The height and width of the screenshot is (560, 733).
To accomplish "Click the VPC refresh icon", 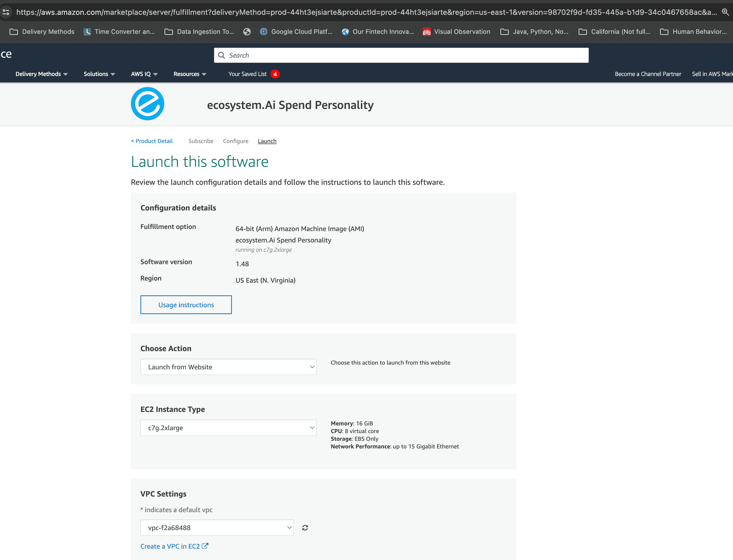I will tap(305, 528).
